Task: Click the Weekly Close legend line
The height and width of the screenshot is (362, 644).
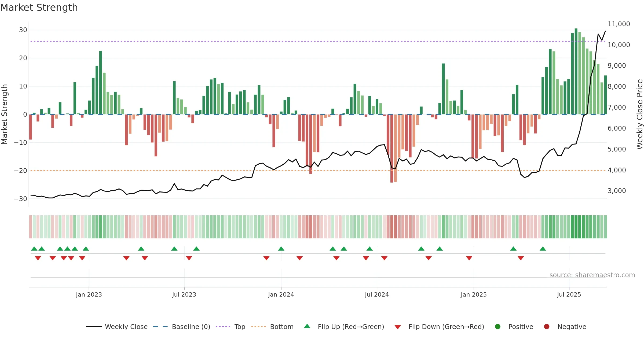Action: [94, 327]
